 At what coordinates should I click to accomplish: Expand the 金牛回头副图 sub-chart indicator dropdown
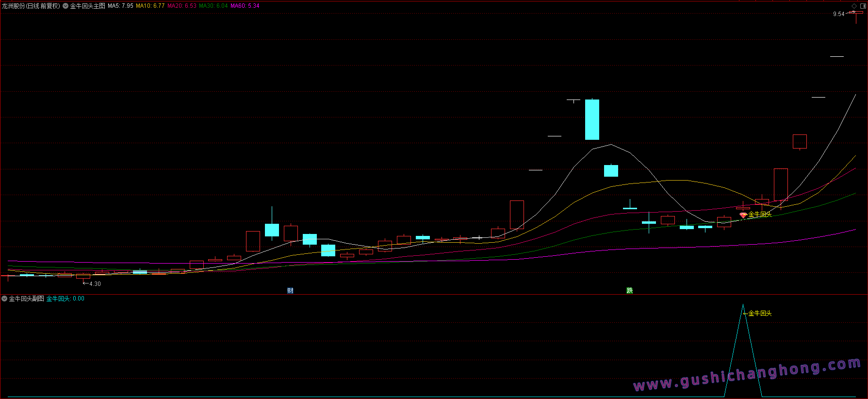[x=4, y=299]
